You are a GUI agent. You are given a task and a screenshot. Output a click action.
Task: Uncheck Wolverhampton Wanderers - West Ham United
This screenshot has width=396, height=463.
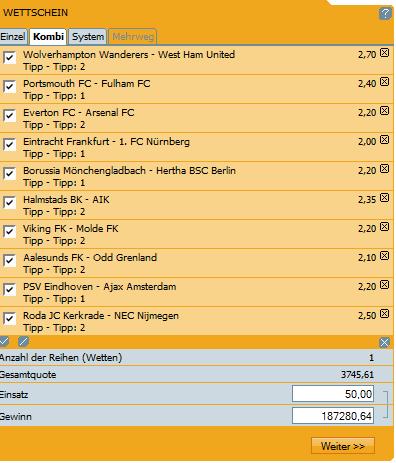(10, 57)
